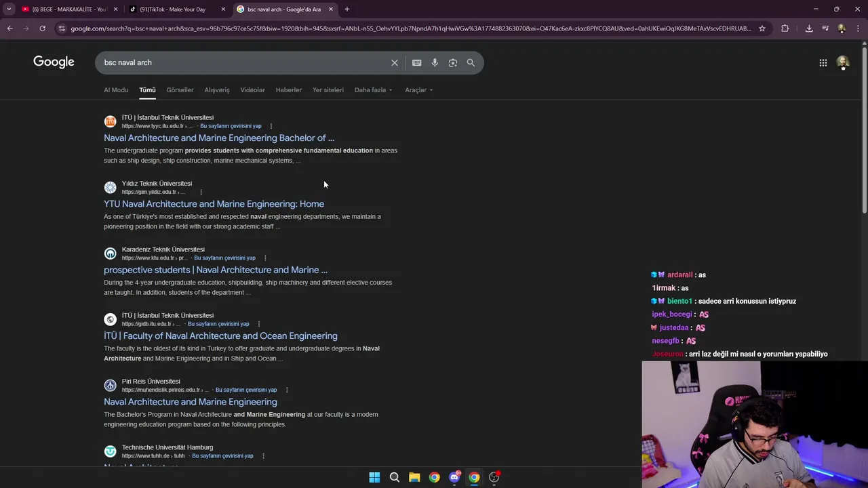Expand the Araçlar tools dropdown
This screenshot has height=488, width=868.
418,90
